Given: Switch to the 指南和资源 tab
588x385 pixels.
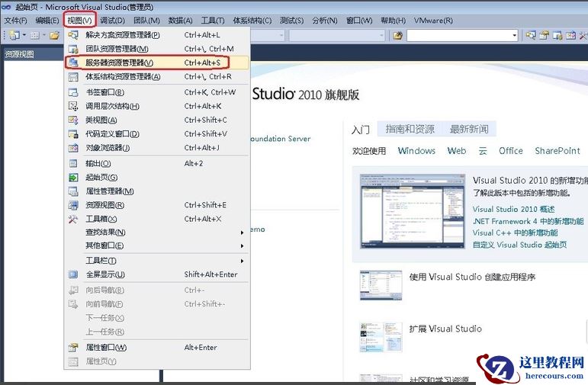Looking at the screenshot, I should point(410,130).
